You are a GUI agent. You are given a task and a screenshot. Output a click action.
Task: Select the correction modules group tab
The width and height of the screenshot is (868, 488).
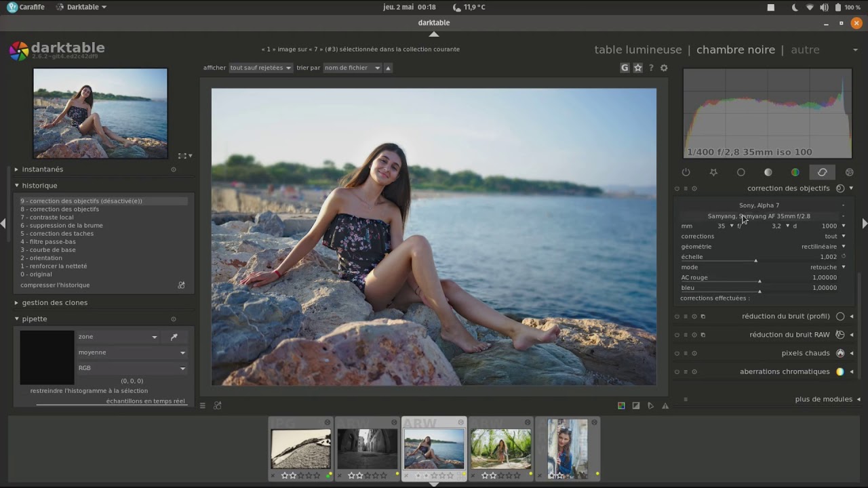coord(822,172)
